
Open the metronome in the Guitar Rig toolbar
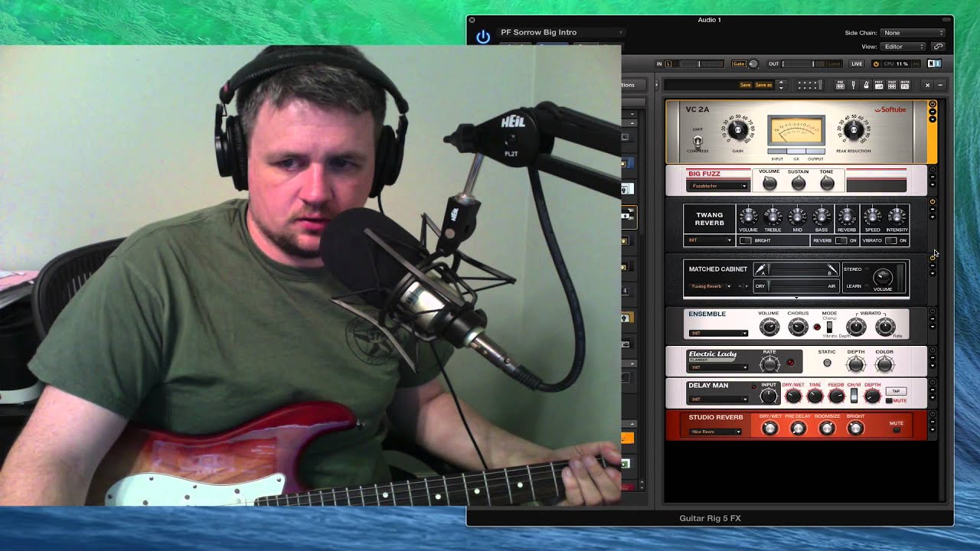[866, 85]
